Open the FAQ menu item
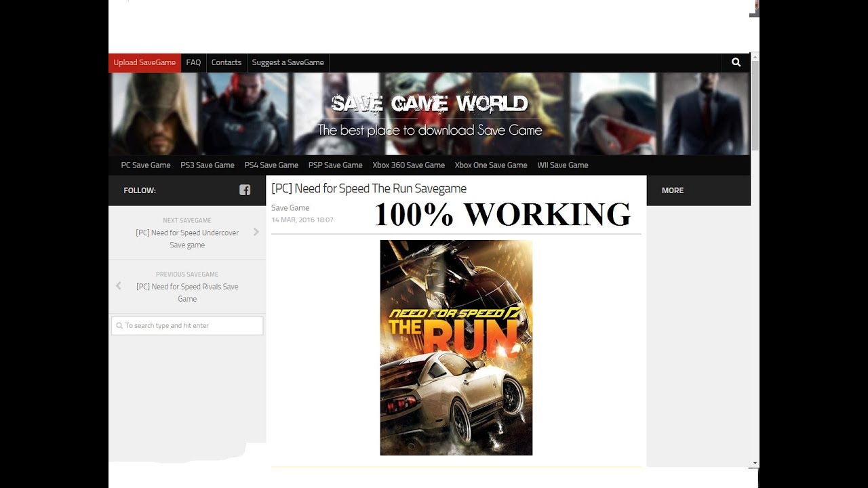The height and width of the screenshot is (488, 868). coord(193,62)
